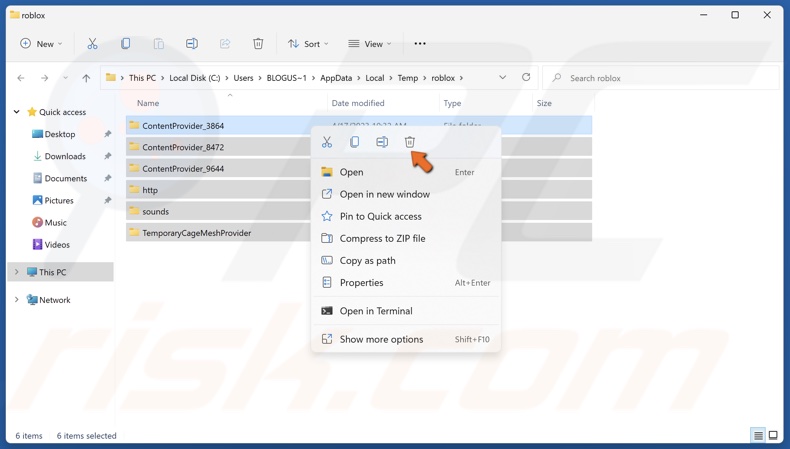Choose Open from the context menu
Viewport: 790px width, 449px height.
pyautogui.click(x=406, y=172)
